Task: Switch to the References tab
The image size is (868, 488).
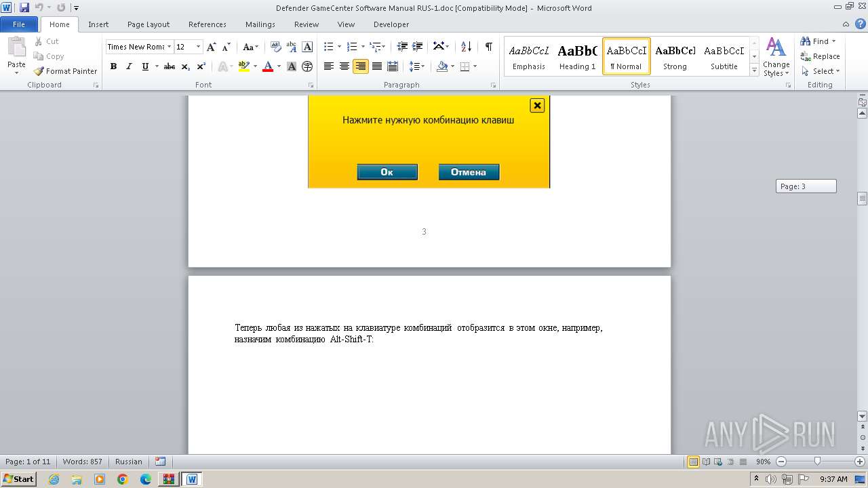Action: coord(208,24)
